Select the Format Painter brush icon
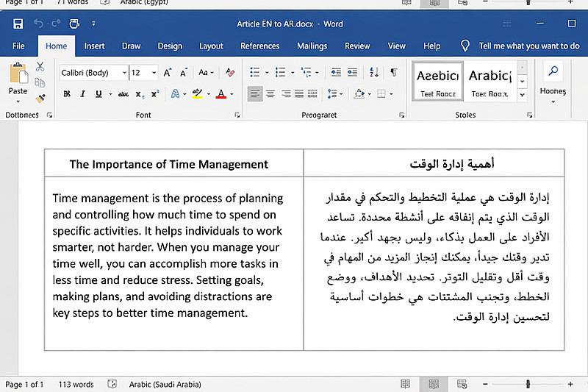Screen dimensions: 588x392 40,97
